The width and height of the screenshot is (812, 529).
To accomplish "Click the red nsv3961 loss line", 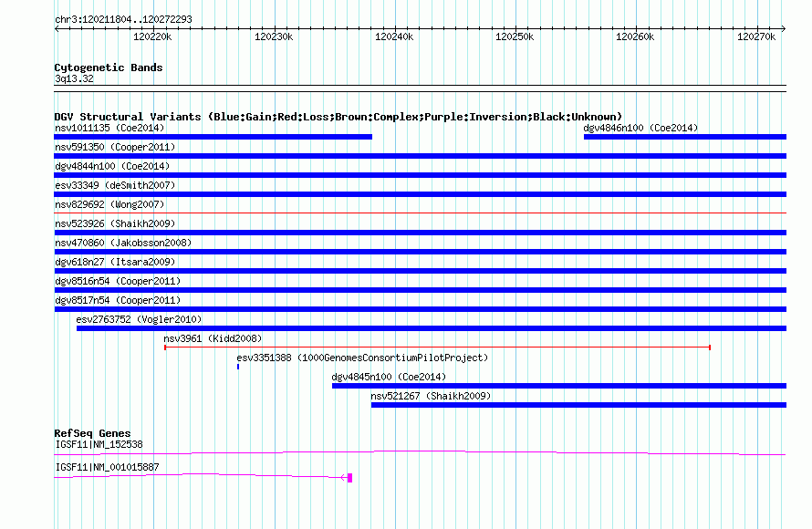I will (438, 347).
